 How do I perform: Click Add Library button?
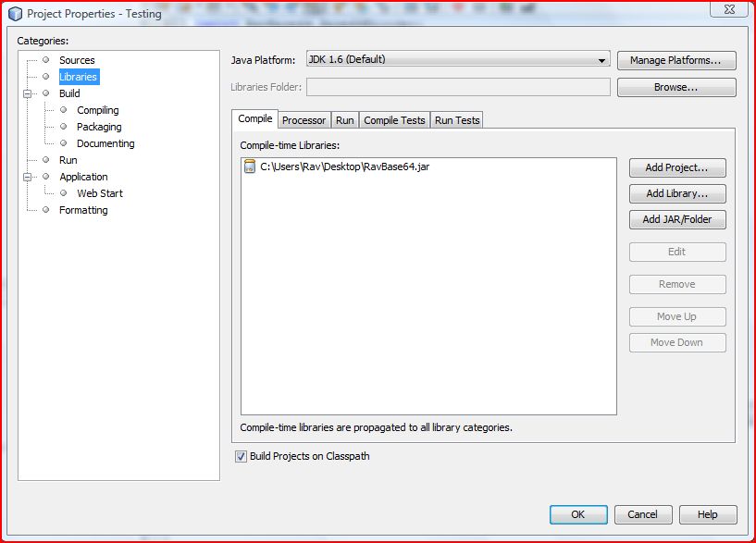coord(677,193)
